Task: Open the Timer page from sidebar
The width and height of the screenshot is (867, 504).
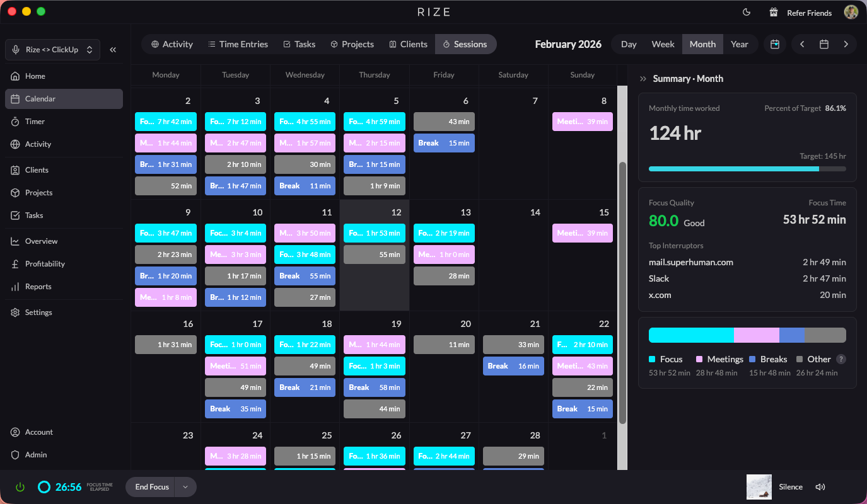Action: 35,122
